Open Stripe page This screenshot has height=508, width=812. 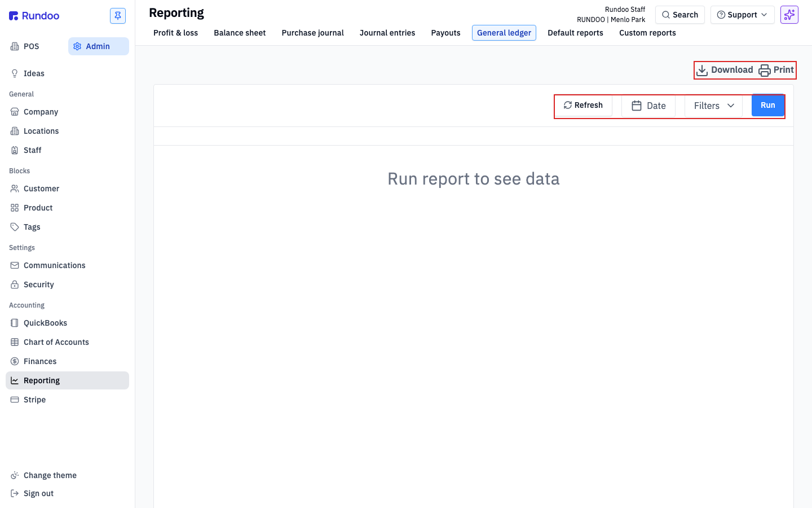click(x=67, y=400)
